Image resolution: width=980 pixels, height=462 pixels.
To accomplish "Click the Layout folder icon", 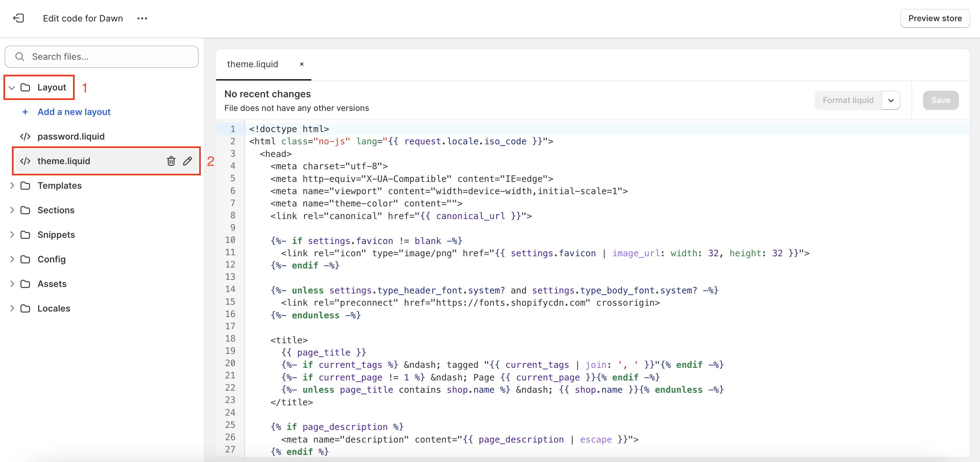I will click(26, 88).
